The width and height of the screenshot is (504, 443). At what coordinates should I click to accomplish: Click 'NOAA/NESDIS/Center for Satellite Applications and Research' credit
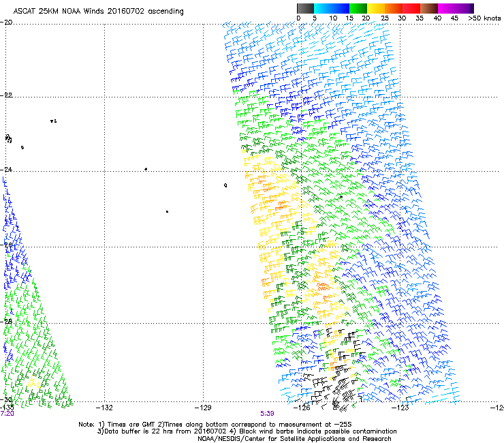[294, 439]
